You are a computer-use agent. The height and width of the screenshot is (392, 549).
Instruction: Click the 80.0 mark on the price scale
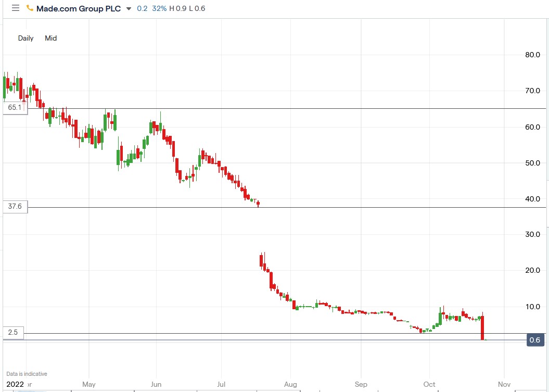tap(531, 55)
